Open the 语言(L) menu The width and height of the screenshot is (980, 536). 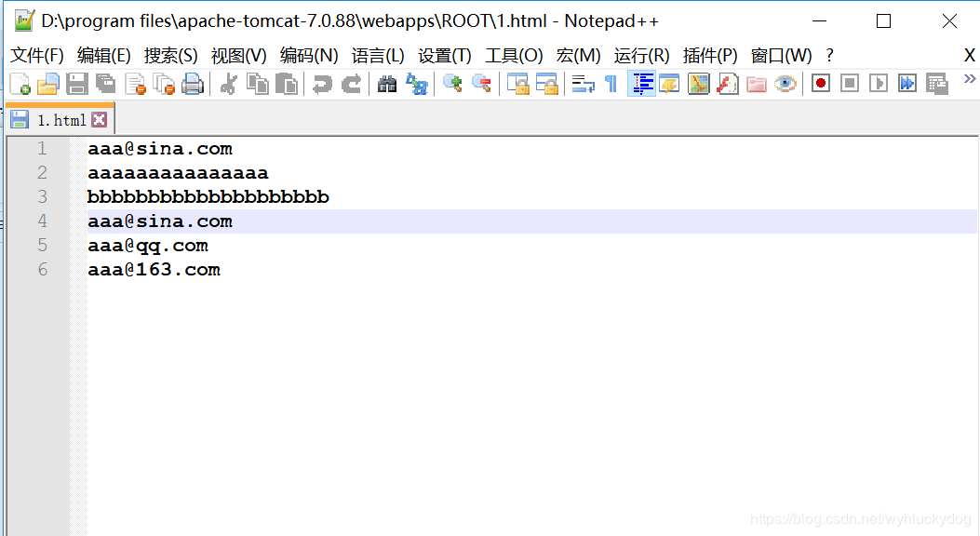click(x=378, y=56)
